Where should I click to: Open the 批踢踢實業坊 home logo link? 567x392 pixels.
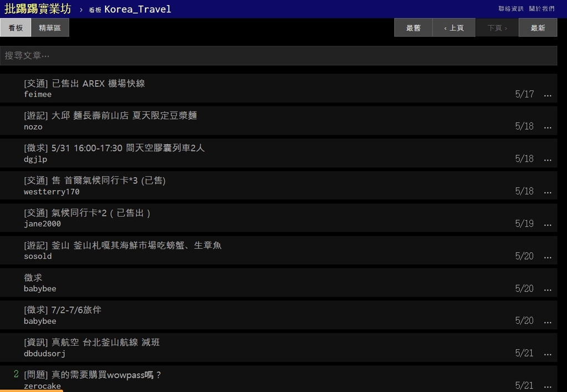point(38,9)
